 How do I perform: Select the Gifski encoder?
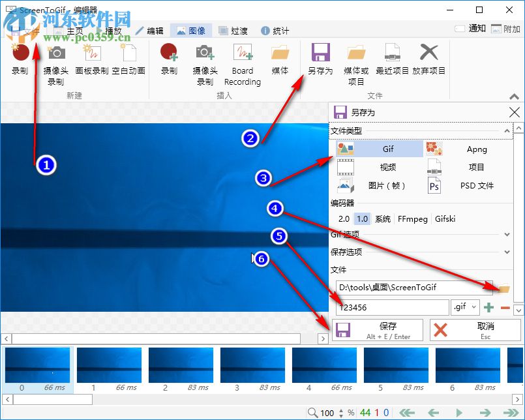click(x=445, y=219)
